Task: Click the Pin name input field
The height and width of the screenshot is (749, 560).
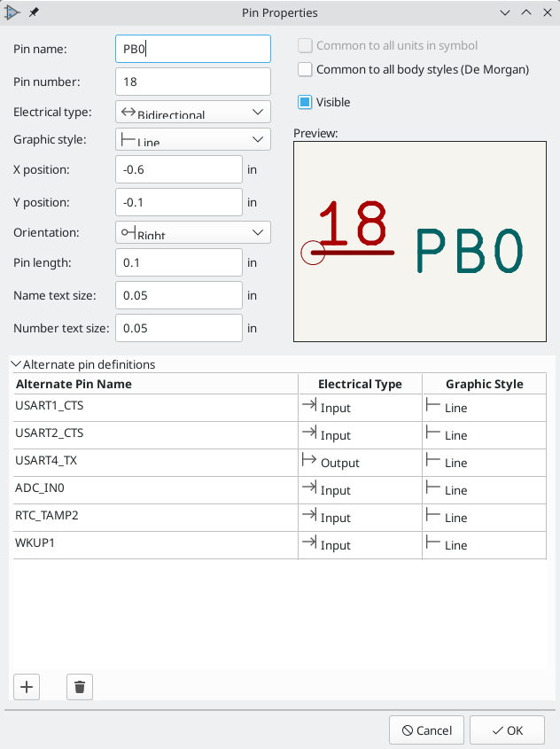Action: (192, 49)
